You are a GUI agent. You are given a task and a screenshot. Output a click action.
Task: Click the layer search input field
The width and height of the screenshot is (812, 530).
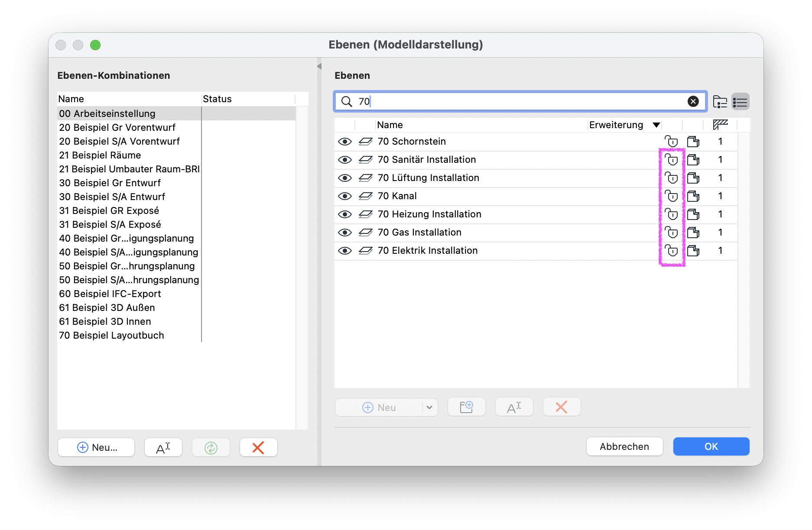pos(520,101)
